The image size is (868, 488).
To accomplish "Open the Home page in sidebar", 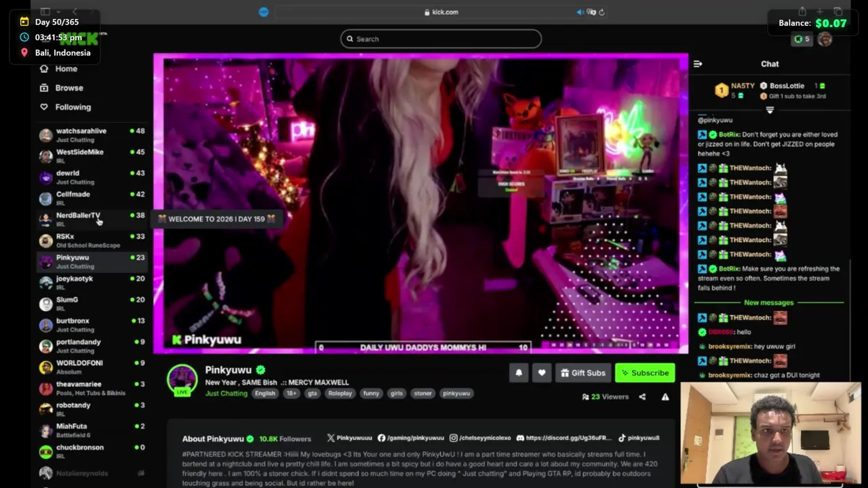I will click(x=58, y=68).
